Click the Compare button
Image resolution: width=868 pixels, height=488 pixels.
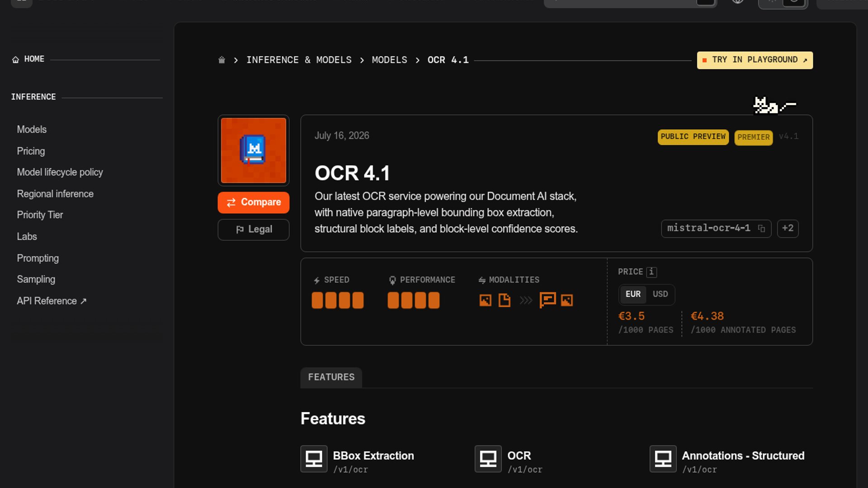(x=254, y=202)
